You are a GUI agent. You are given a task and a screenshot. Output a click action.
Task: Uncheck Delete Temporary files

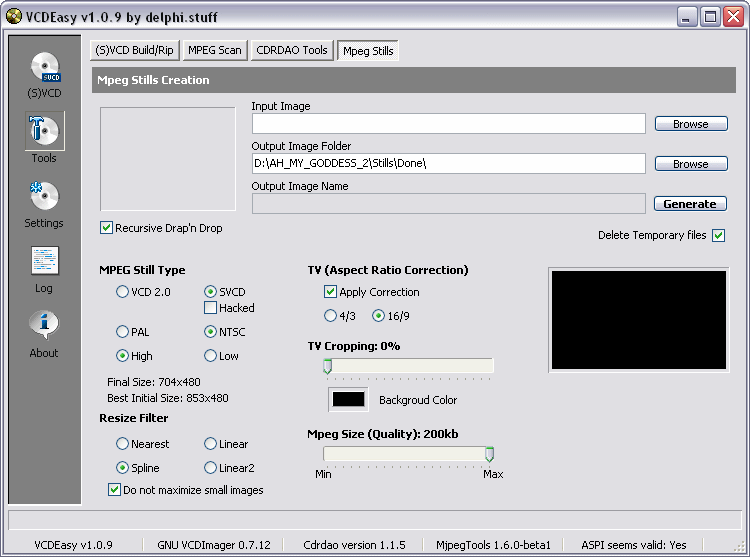tap(718, 235)
